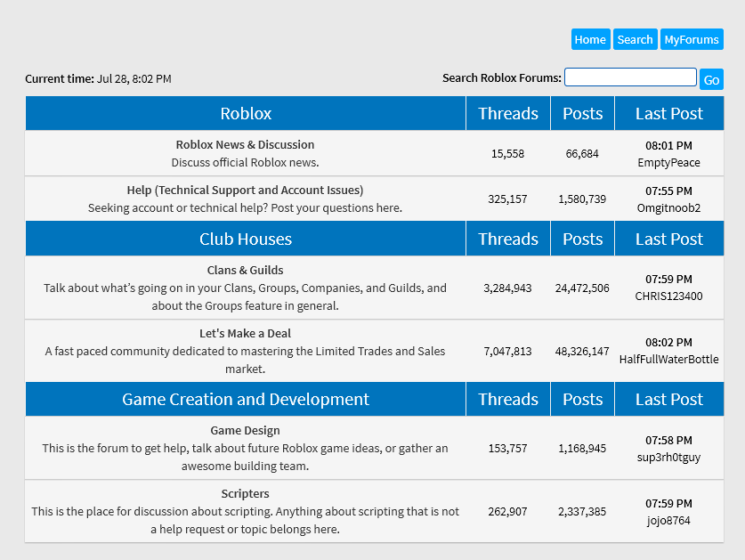The height and width of the screenshot is (560, 745).
Task: View last poster EmptyPeace
Action: point(669,163)
